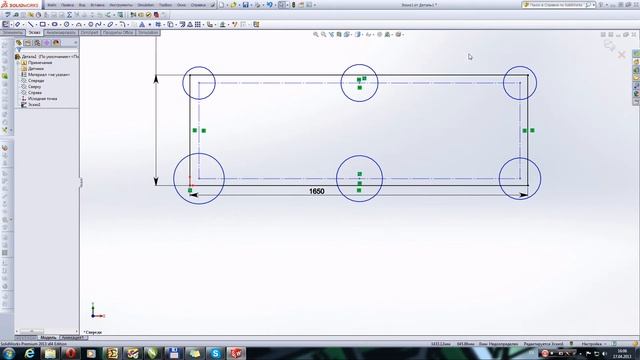The image size is (640, 360).
Task: Click the Rebuild traffic light icon
Action: [293, 5]
